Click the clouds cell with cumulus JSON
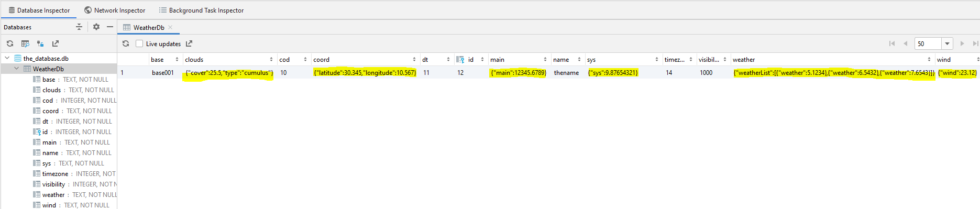Image resolution: width=980 pixels, height=209 pixels. [x=230, y=72]
